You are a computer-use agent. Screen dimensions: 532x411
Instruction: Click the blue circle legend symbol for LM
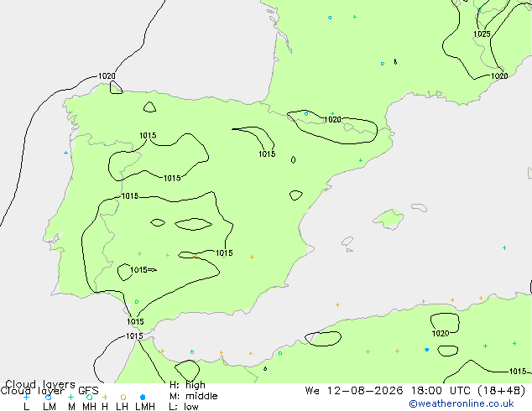pyautogui.click(x=49, y=397)
